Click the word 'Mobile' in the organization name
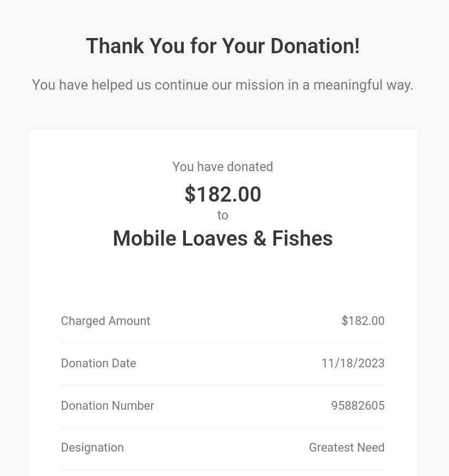 (145, 239)
